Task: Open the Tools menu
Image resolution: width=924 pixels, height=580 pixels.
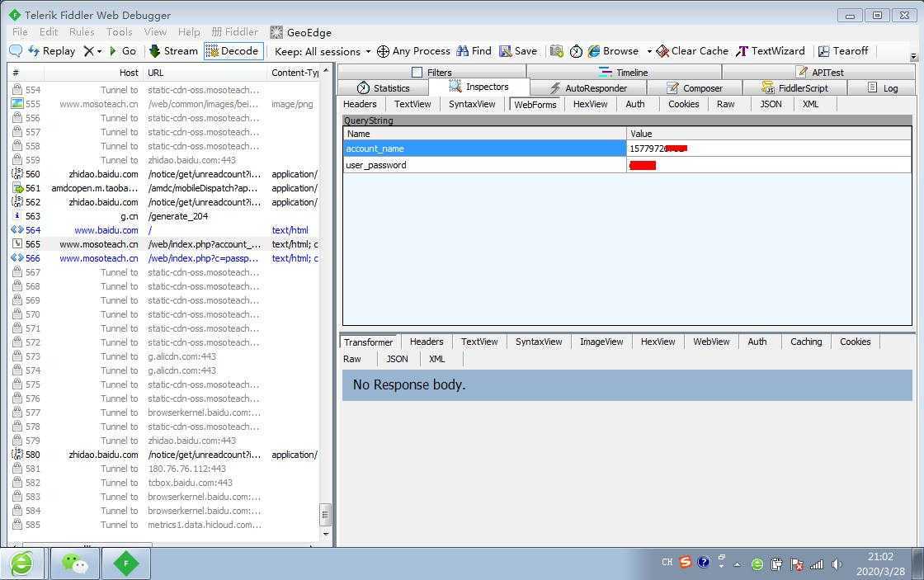Action: pyautogui.click(x=119, y=32)
